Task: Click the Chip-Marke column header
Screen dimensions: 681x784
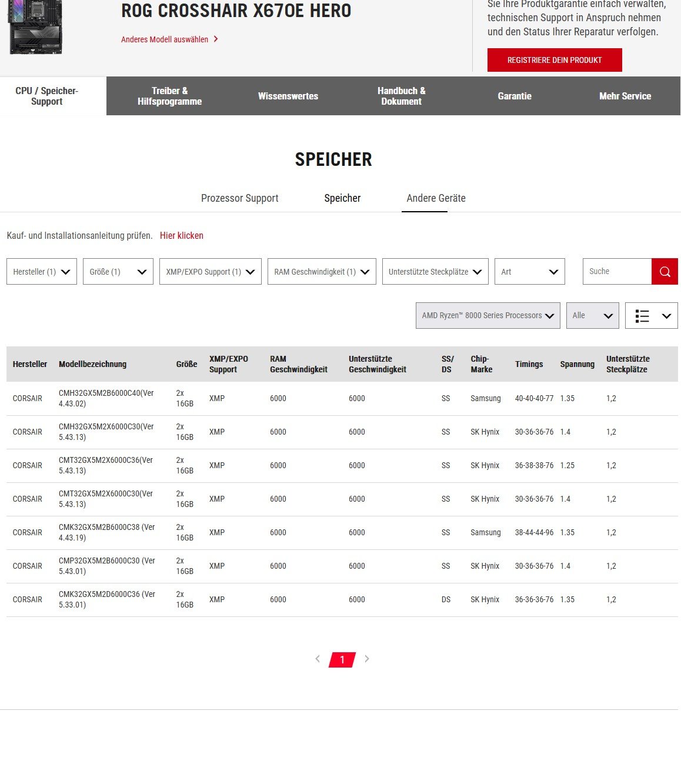Action: [x=481, y=364]
